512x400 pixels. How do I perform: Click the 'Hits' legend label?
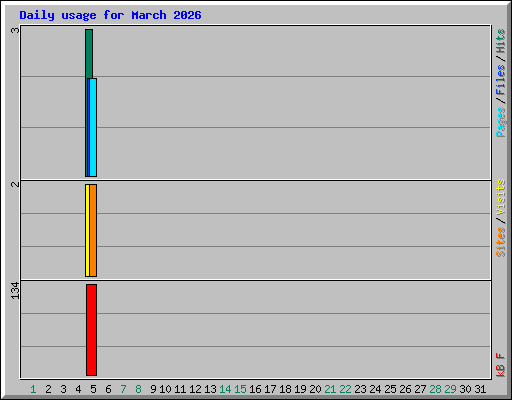pos(501,41)
